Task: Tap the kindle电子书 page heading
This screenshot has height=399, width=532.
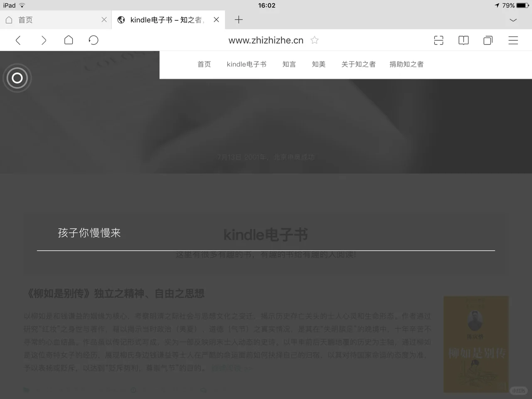Action: 266,235
